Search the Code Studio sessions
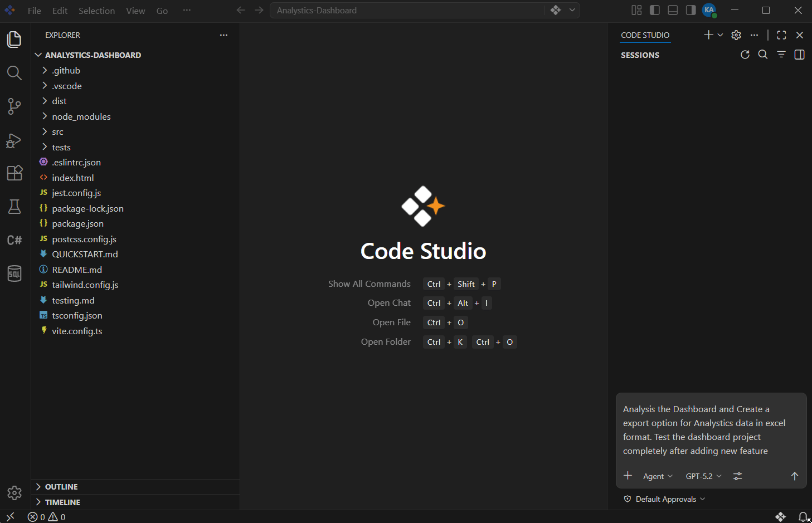 (763, 55)
